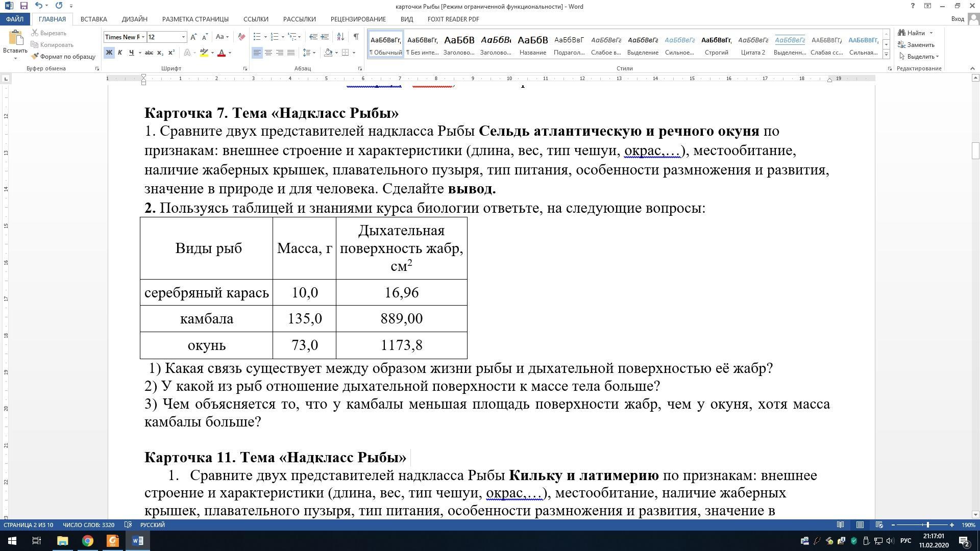Click the superscript x² icon
This screenshot has width=980, height=551.
click(x=171, y=53)
